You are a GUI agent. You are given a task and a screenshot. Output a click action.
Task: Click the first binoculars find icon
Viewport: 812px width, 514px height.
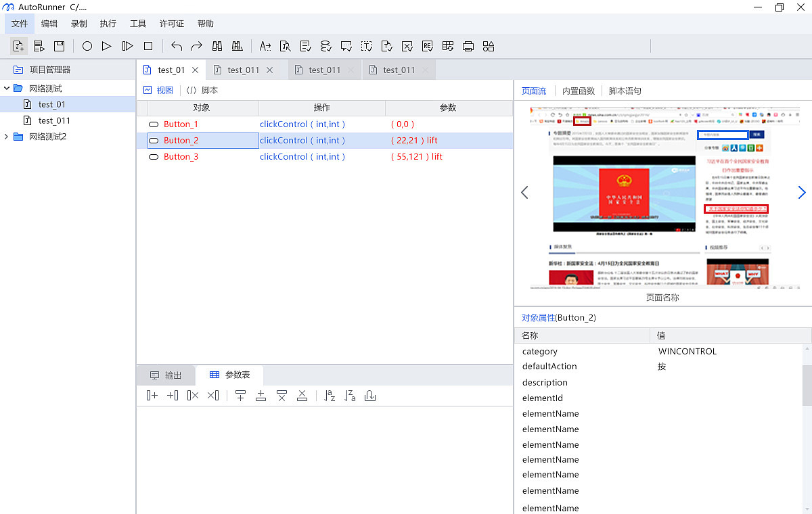(x=217, y=46)
